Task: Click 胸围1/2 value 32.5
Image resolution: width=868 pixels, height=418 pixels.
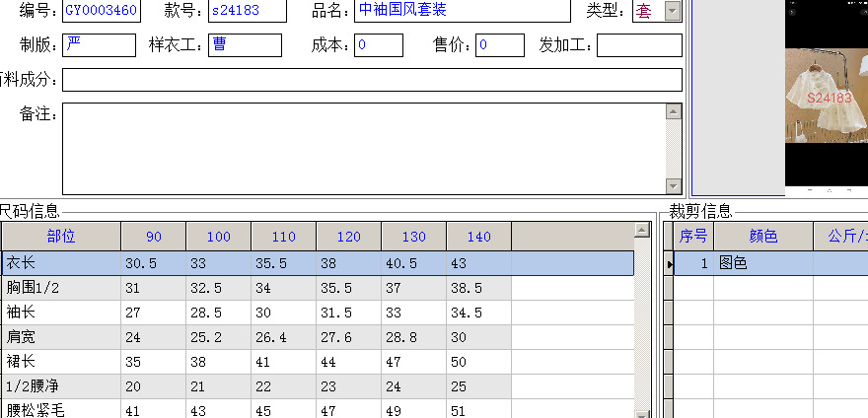Action: pyautogui.click(x=219, y=288)
